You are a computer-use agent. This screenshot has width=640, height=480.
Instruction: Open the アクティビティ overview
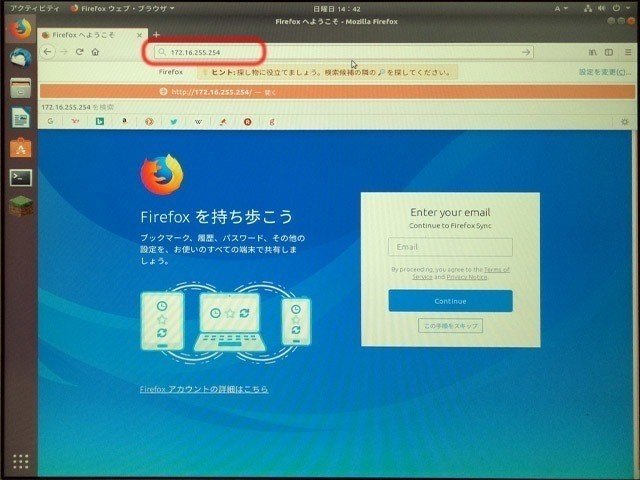click(34, 8)
